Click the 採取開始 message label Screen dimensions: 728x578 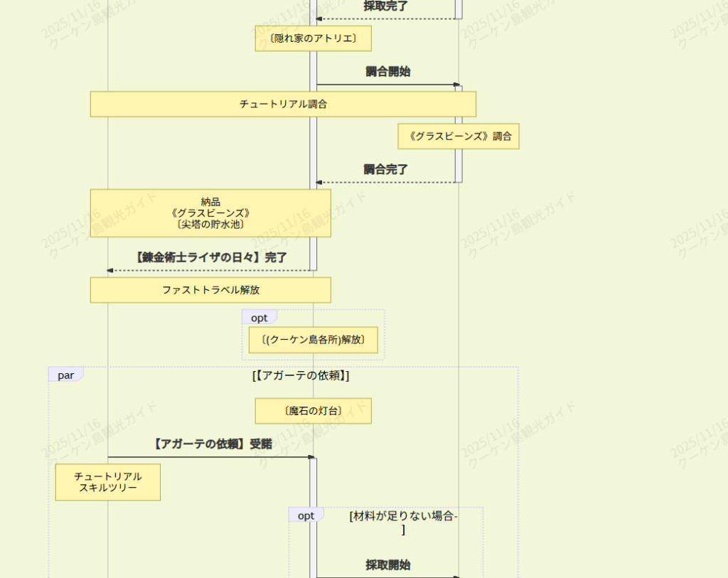tap(387, 564)
